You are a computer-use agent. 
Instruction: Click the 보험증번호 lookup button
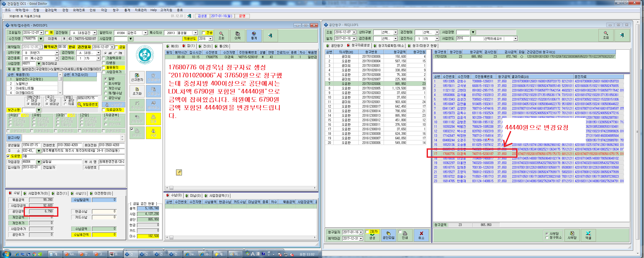pyautogui.click(x=88, y=104)
